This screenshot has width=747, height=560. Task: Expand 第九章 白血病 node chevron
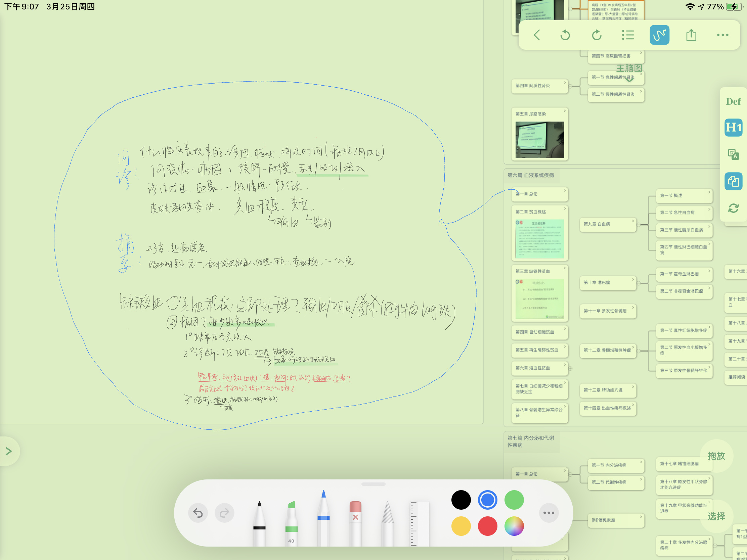pyautogui.click(x=633, y=221)
